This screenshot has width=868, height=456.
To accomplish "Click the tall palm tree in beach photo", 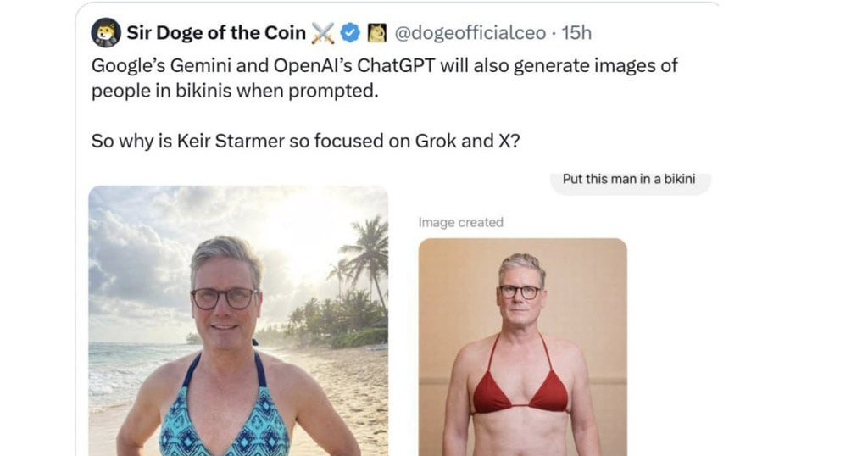I will click(368, 254).
